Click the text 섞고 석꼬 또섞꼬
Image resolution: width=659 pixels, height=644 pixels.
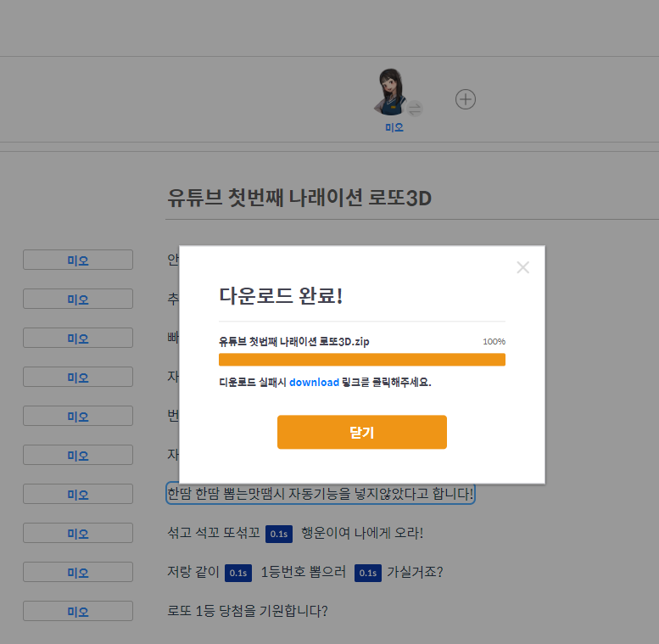pos(214,533)
